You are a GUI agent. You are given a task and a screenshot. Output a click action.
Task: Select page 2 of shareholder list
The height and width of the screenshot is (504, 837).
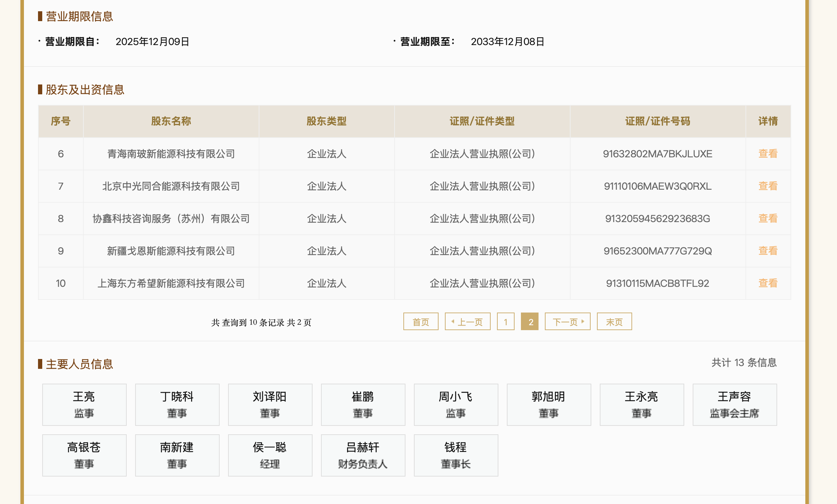[530, 321]
